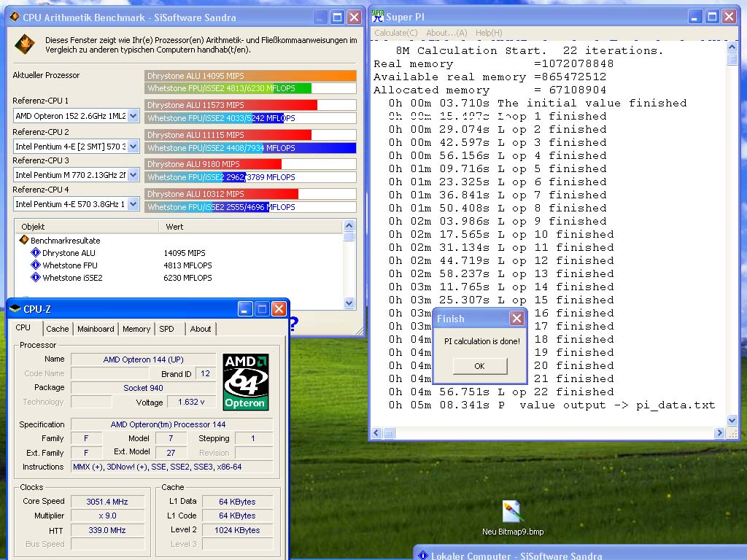
Task: Select the Whetstone iSSE2 result icon
Action: tap(36, 278)
